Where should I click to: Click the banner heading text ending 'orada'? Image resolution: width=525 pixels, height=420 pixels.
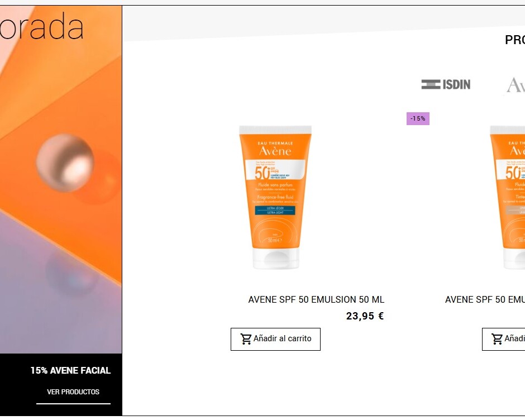tap(41, 27)
